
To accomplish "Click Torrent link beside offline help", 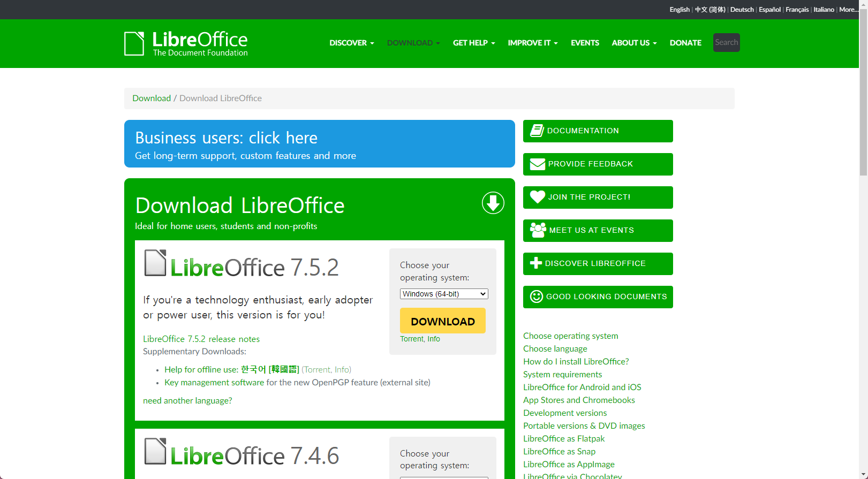I will click(x=318, y=369).
